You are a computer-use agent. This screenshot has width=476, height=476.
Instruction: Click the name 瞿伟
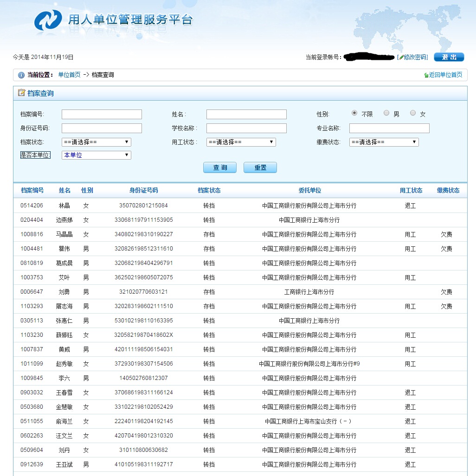tap(64, 249)
